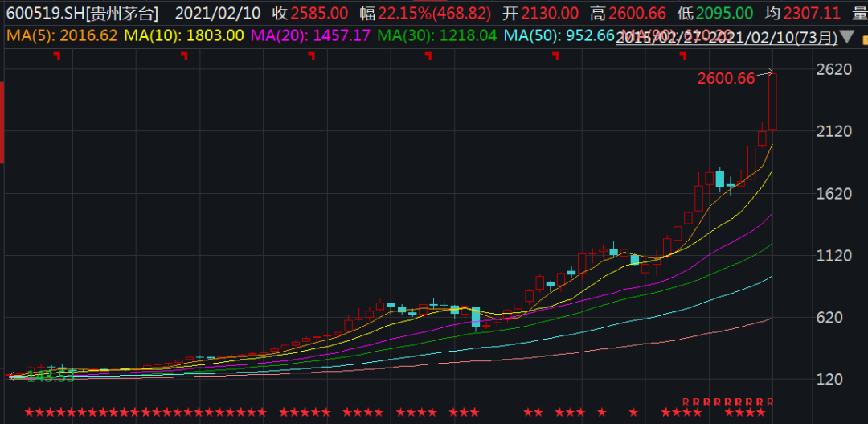868x424 pixels.
Task: Click the change value 幅 22.15%(468.82)
Action: coord(425,13)
